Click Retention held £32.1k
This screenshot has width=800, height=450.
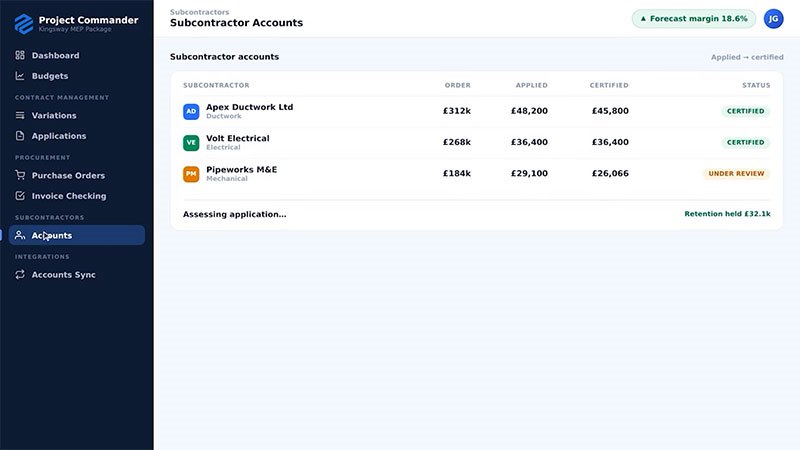click(x=727, y=214)
